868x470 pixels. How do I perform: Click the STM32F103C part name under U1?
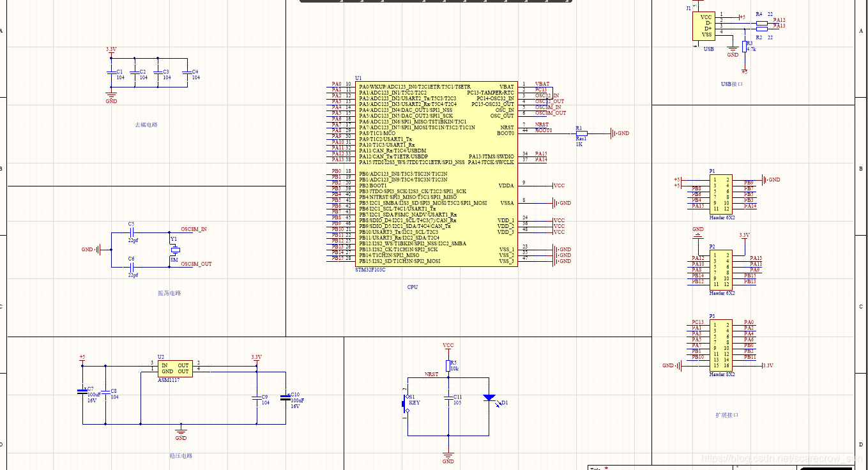coord(370,270)
